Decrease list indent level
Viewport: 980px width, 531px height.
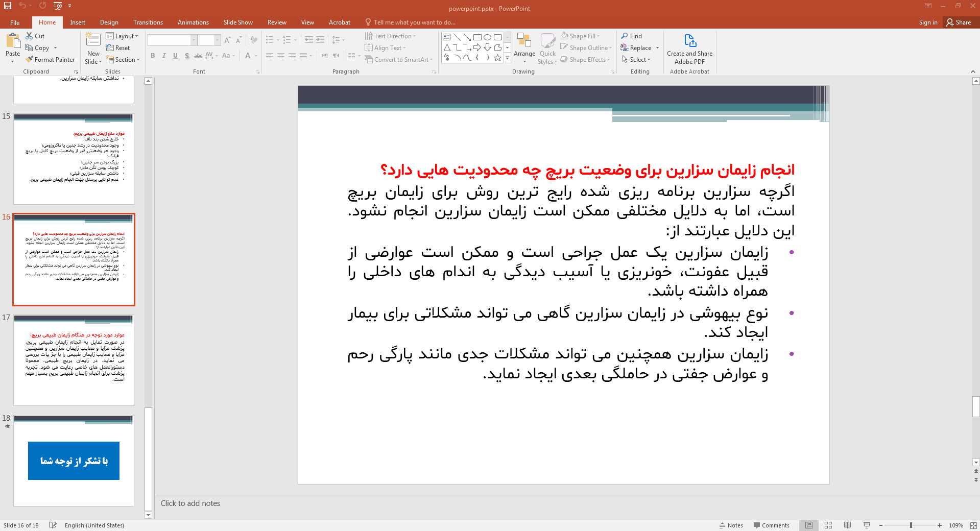(x=309, y=40)
